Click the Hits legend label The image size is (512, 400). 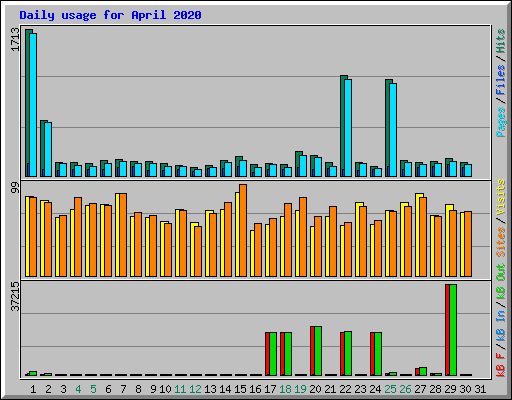pyautogui.click(x=501, y=41)
